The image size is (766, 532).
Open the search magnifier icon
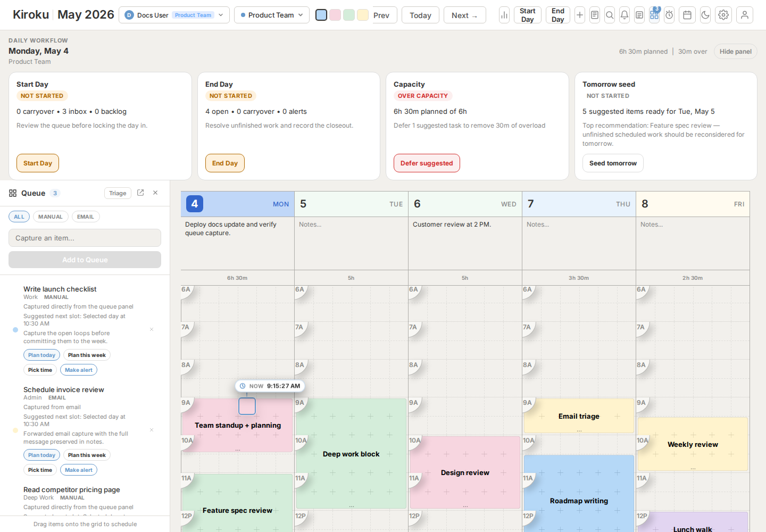pos(610,15)
